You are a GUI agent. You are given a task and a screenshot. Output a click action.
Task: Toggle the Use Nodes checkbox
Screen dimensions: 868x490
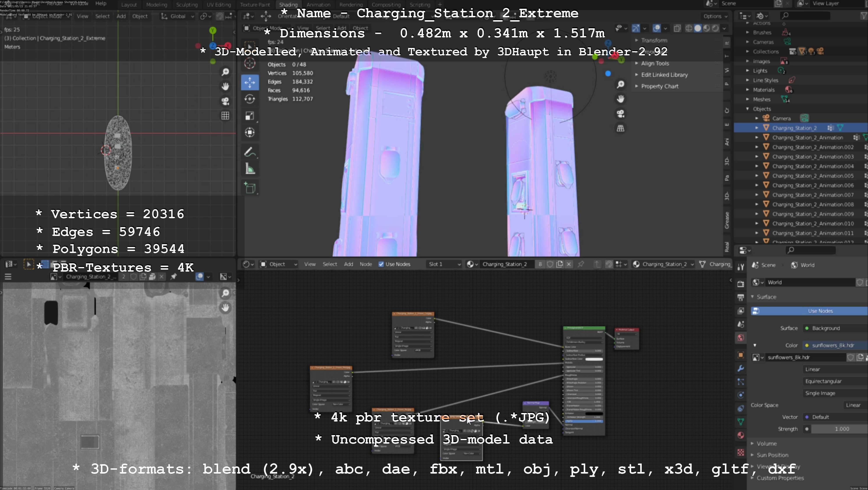point(381,264)
